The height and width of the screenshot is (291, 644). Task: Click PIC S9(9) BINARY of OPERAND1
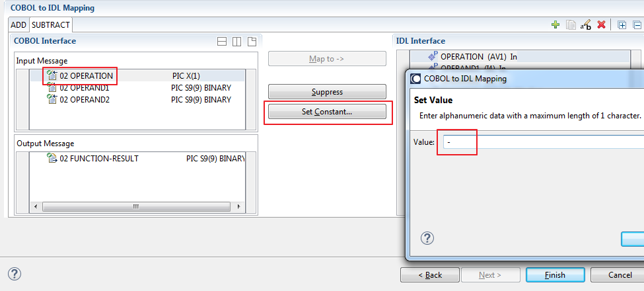click(201, 87)
